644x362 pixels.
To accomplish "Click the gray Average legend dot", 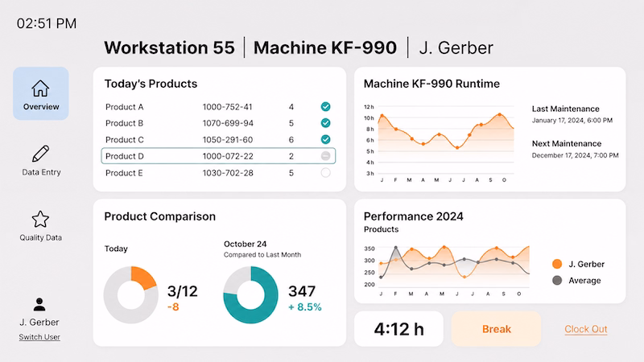I will (557, 280).
